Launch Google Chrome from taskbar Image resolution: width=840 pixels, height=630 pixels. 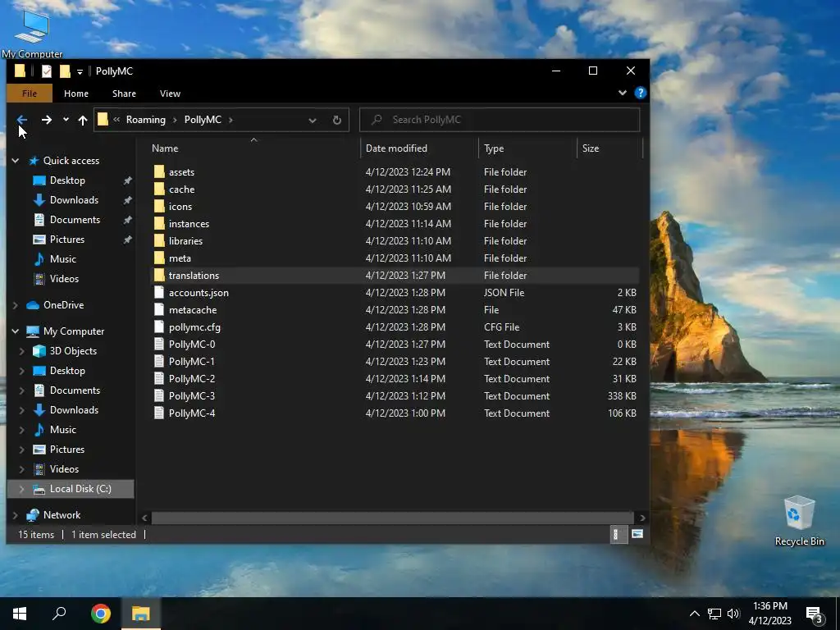pyautogui.click(x=100, y=614)
